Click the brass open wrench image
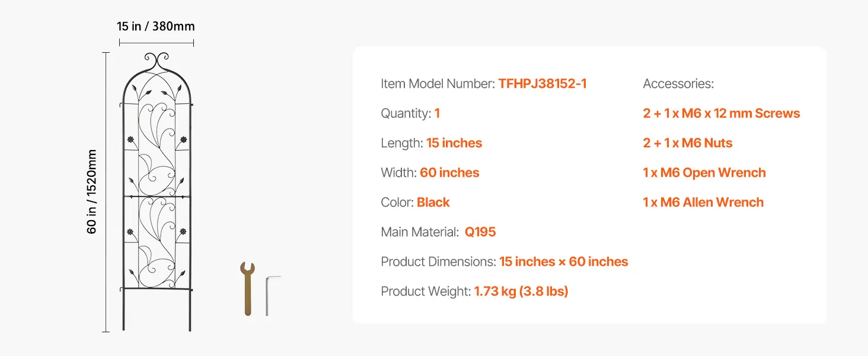 tap(247, 288)
